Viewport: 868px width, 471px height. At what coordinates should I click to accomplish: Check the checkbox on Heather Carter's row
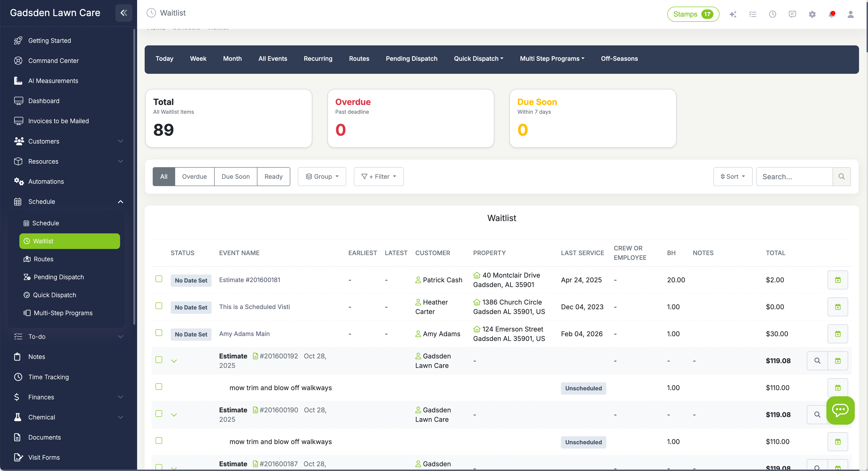tap(159, 306)
